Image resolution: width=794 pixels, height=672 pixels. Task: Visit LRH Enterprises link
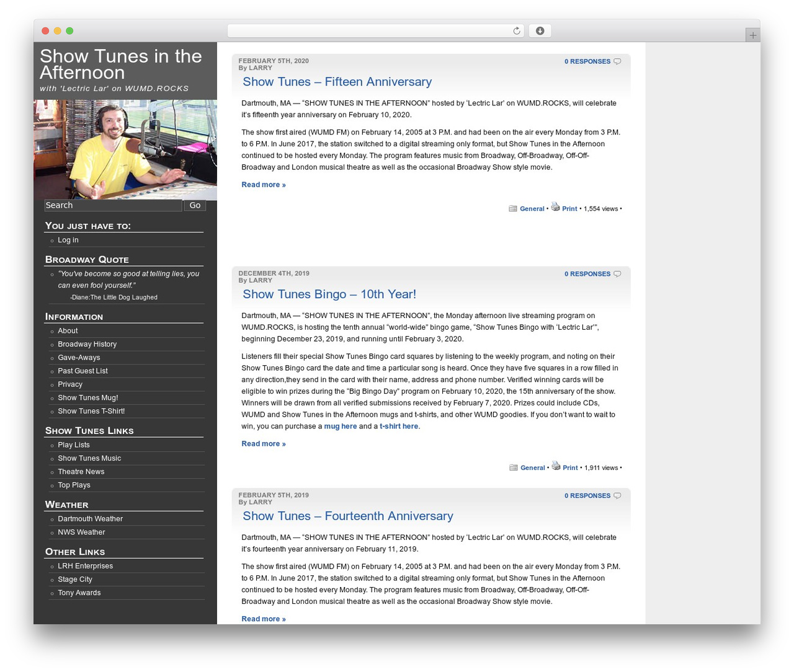point(86,566)
